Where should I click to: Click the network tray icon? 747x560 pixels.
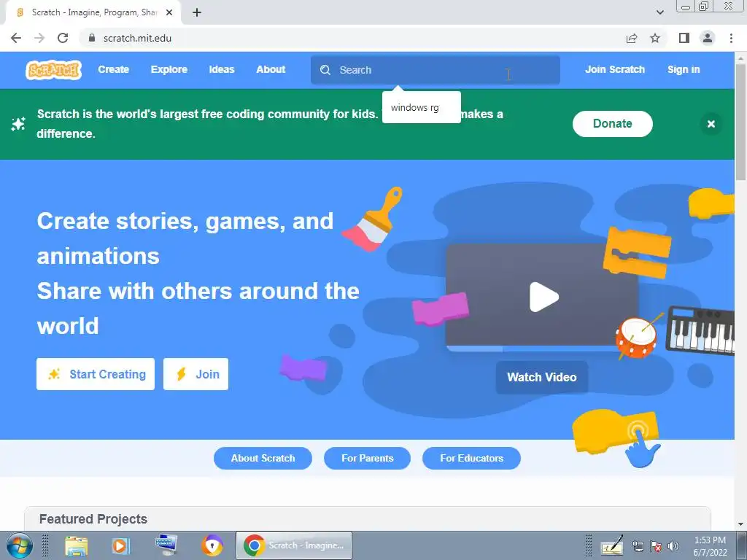638,547
